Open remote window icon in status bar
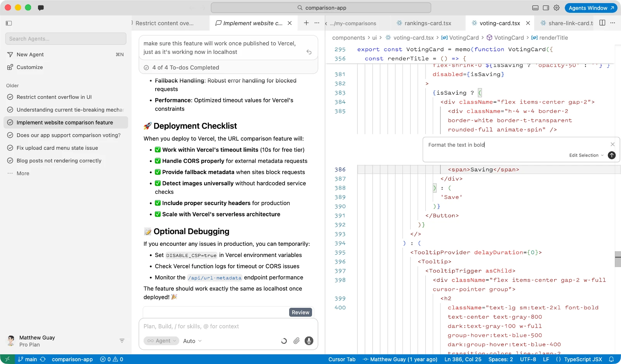This screenshot has height=364, width=621. [7, 359]
